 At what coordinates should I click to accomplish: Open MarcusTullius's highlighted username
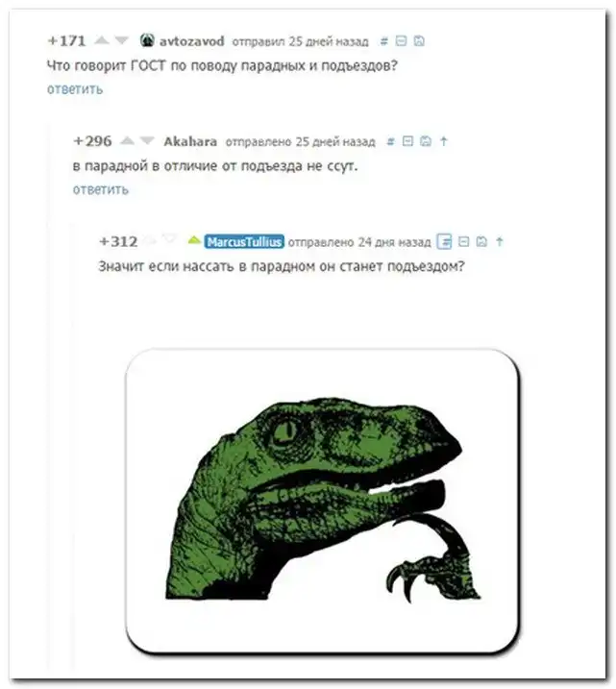[244, 241]
